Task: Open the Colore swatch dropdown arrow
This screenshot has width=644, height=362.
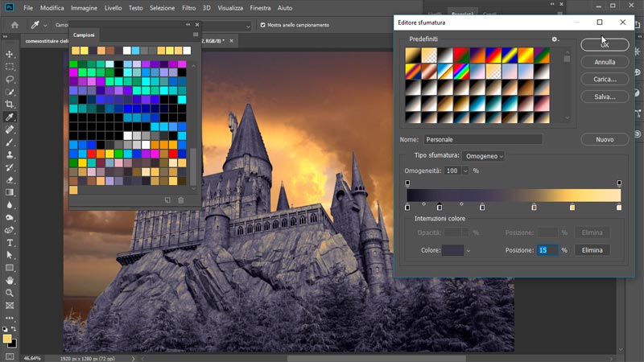Action: click(469, 251)
